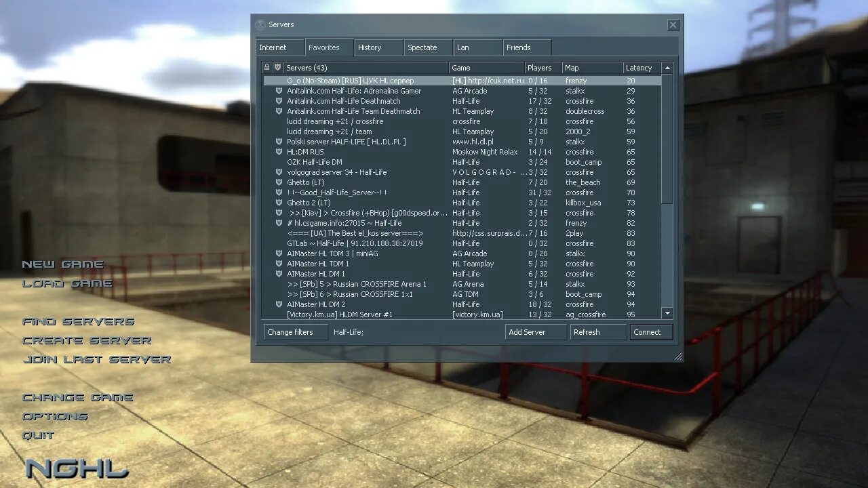Select Load Game in main menu
Screen dimensions: 868x488
(67, 283)
